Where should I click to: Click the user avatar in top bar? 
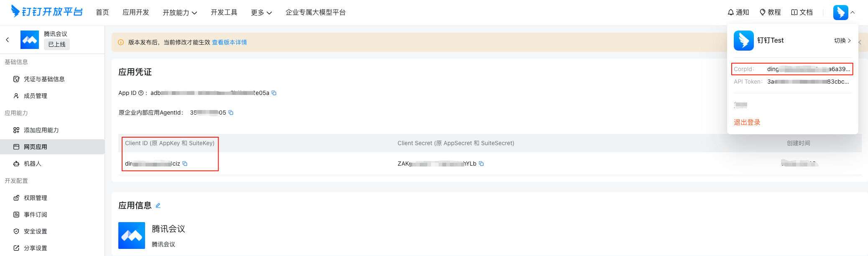840,13
